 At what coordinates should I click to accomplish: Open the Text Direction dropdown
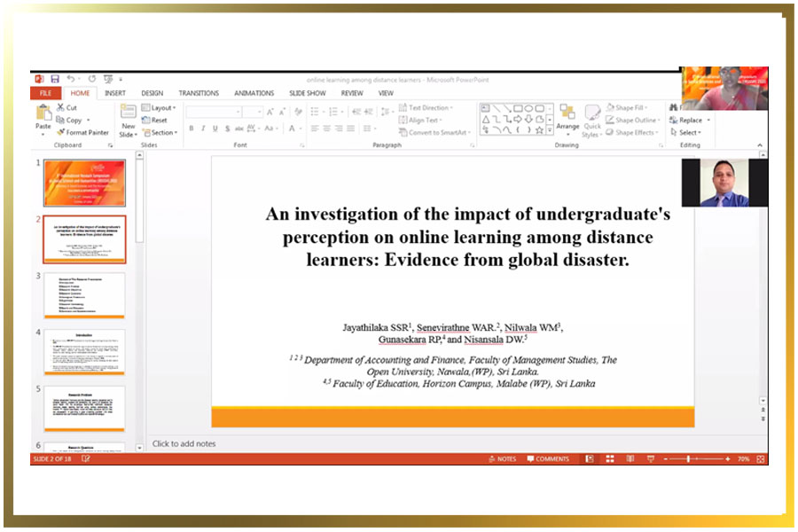click(x=426, y=108)
